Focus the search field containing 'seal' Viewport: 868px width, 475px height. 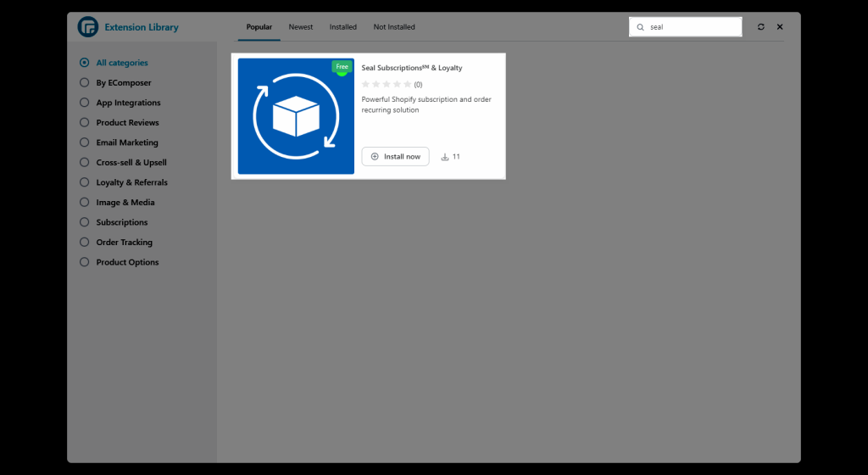coord(685,26)
